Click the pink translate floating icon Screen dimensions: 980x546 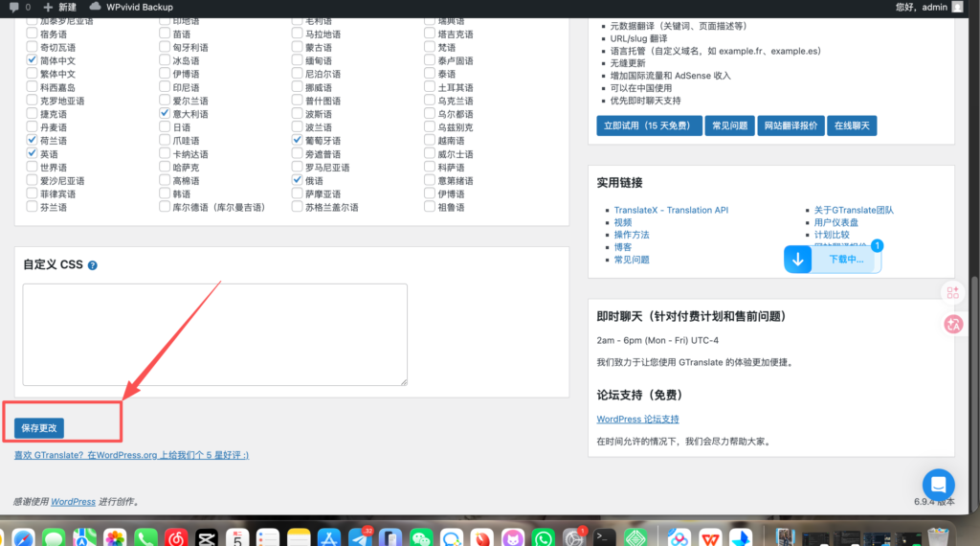(x=953, y=324)
